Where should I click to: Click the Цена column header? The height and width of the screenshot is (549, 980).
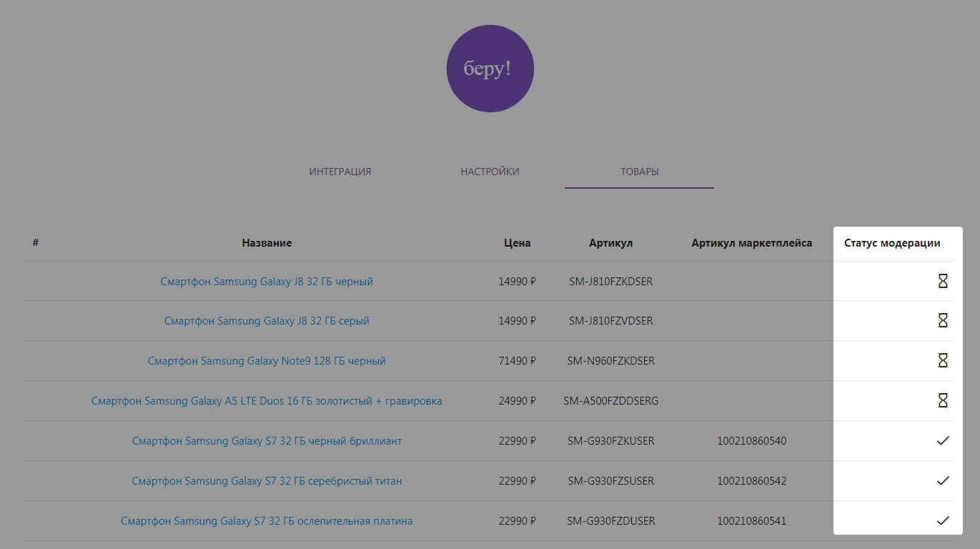[518, 243]
